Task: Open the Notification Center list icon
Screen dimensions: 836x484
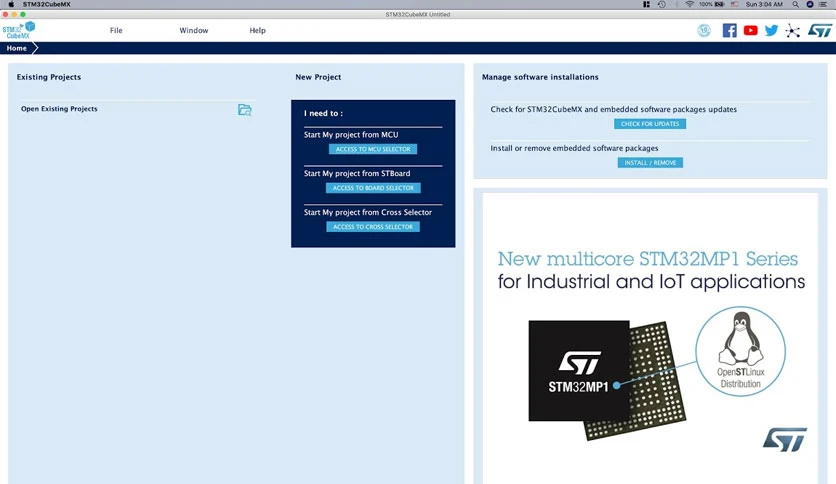Action: pyautogui.click(x=823, y=4)
